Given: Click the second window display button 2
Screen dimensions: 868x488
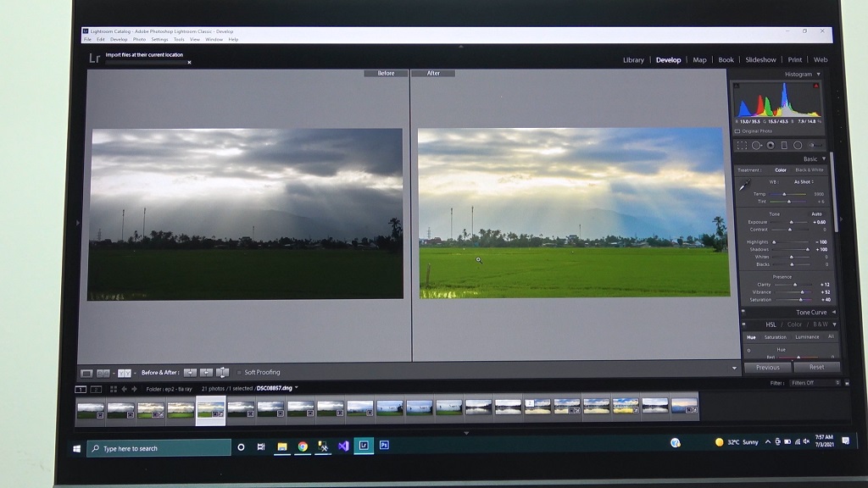Looking at the screenshot, I should [x=96, y=389].
